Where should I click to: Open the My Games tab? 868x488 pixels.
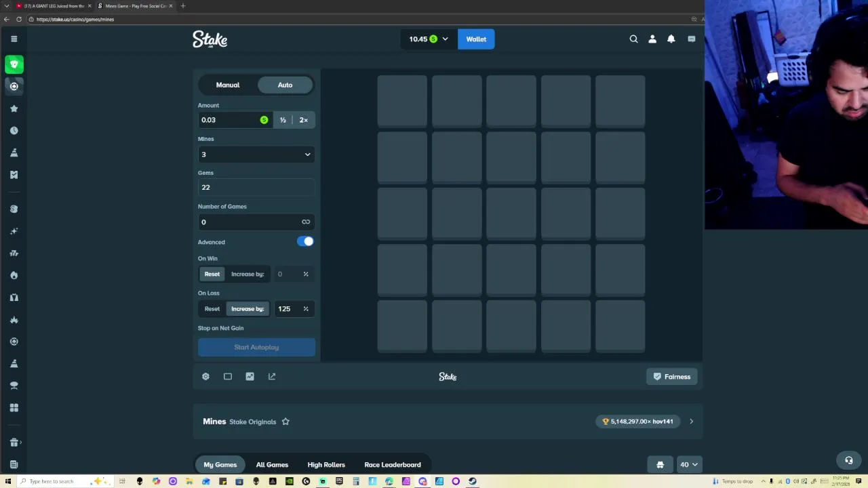220,465
